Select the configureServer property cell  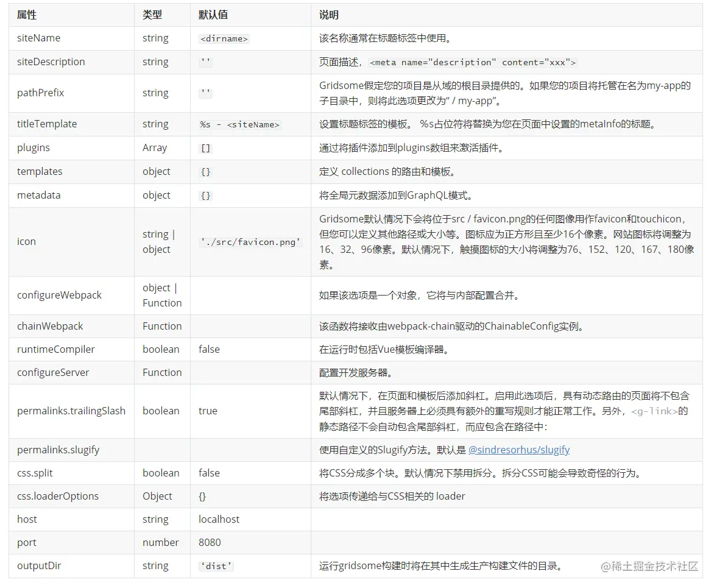71,372
